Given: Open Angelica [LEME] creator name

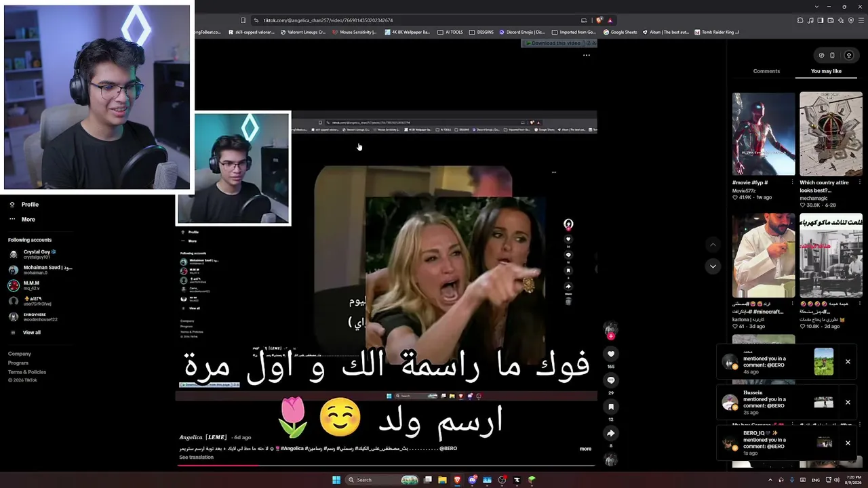Looking at the screenshot, I should click(x=203, y=437).
